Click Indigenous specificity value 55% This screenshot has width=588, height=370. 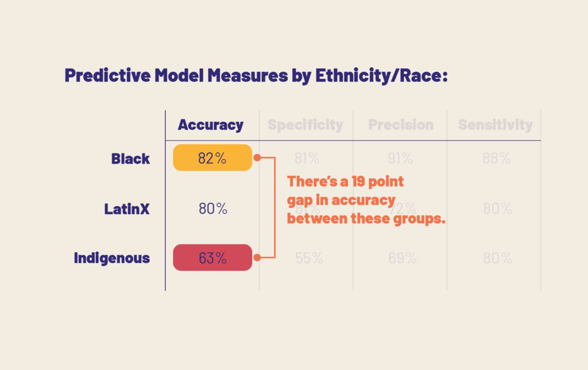click(308, 258)
